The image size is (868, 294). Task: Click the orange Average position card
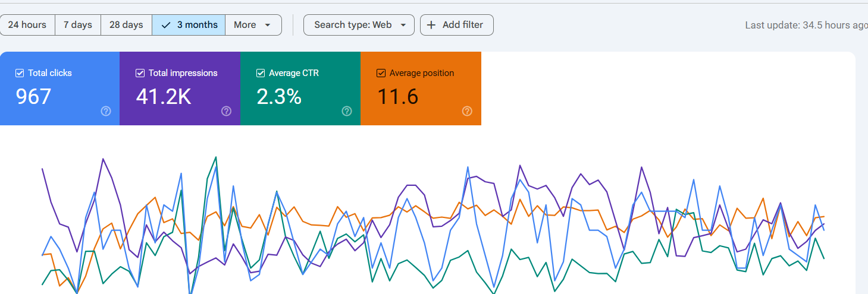point(421,89)
